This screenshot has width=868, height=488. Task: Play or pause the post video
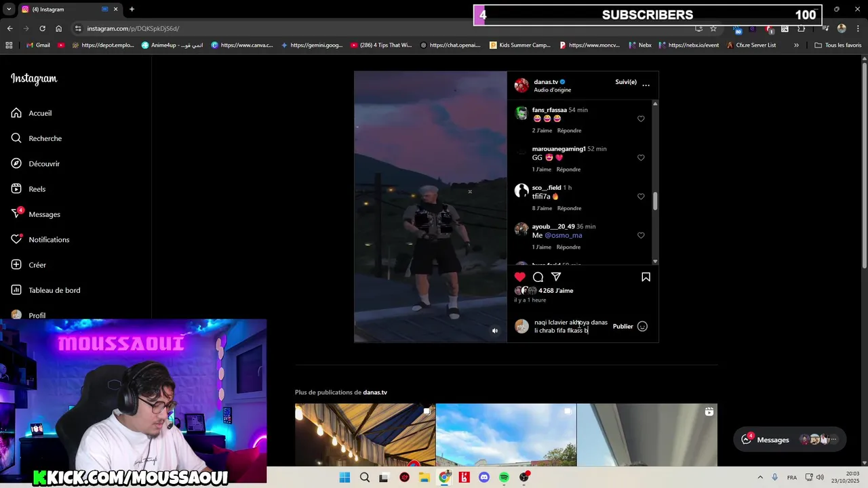(430, 207)
